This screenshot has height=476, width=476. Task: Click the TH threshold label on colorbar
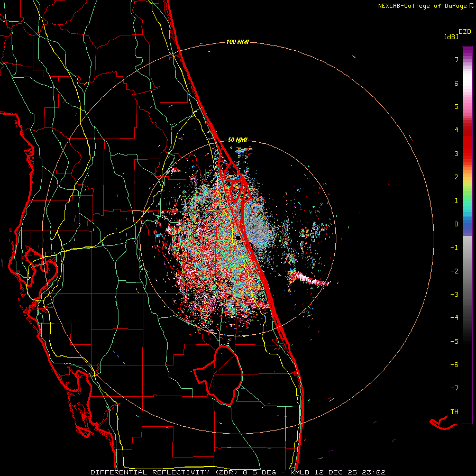[454, 412]
